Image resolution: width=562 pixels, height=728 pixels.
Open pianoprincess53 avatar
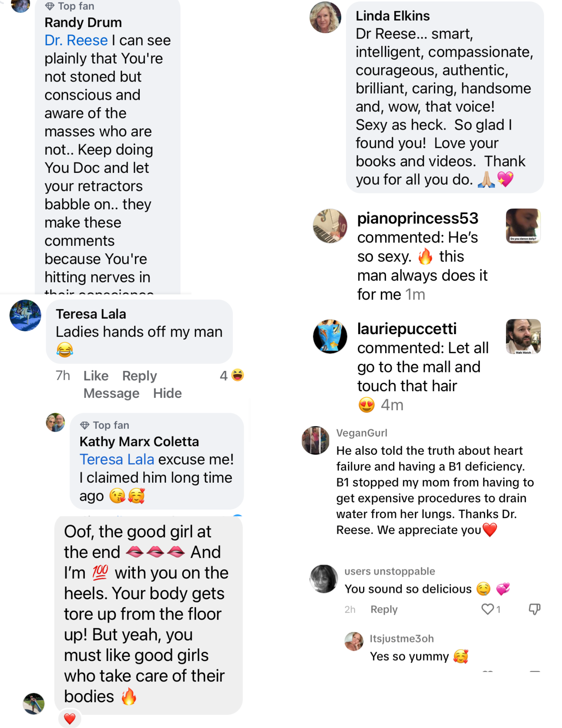(x=330, y=226)
